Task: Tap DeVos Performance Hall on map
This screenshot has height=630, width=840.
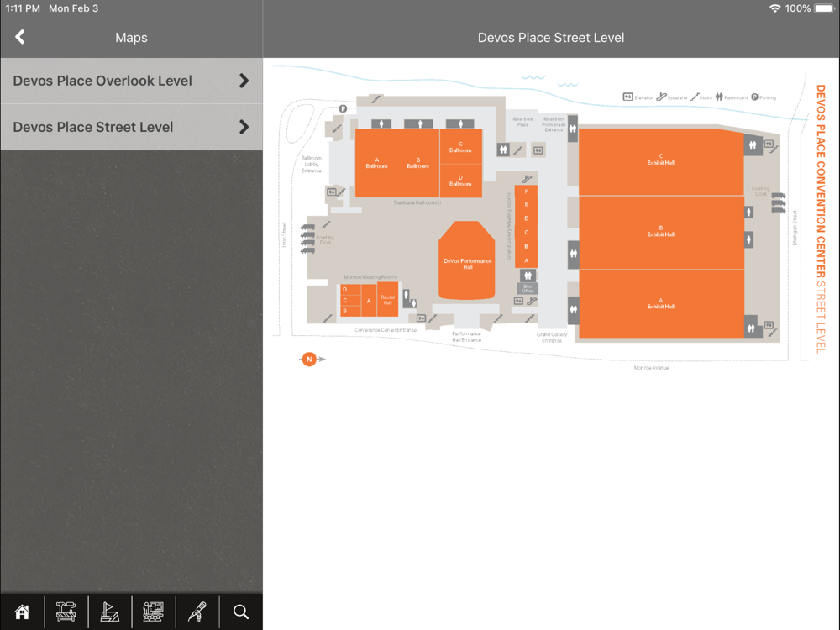Action: [x=467, y=261]
